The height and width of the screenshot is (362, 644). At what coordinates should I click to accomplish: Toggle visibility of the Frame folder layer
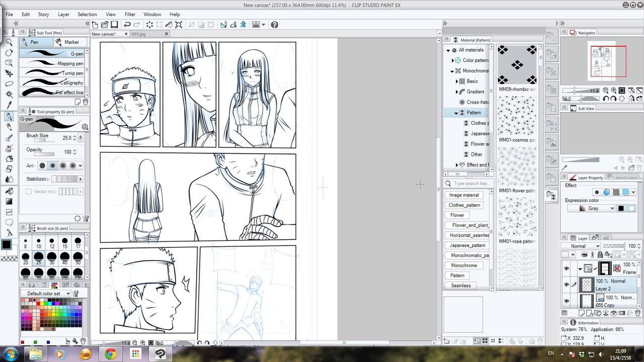coord(567,269)
